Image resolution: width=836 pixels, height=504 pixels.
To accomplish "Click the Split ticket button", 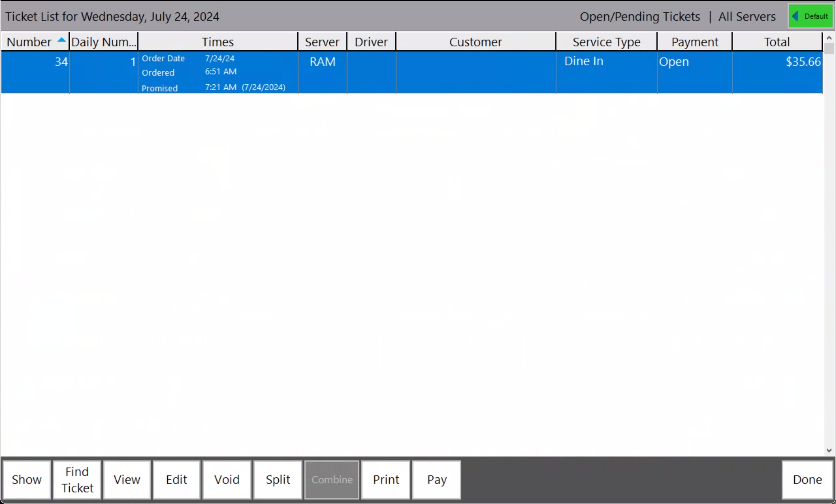I will tap(278, 480).
